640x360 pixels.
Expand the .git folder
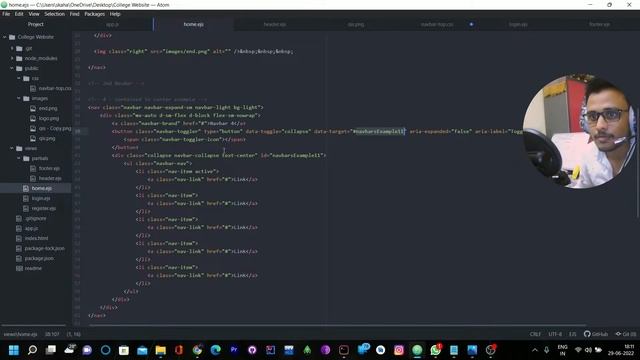click(12, 48)
